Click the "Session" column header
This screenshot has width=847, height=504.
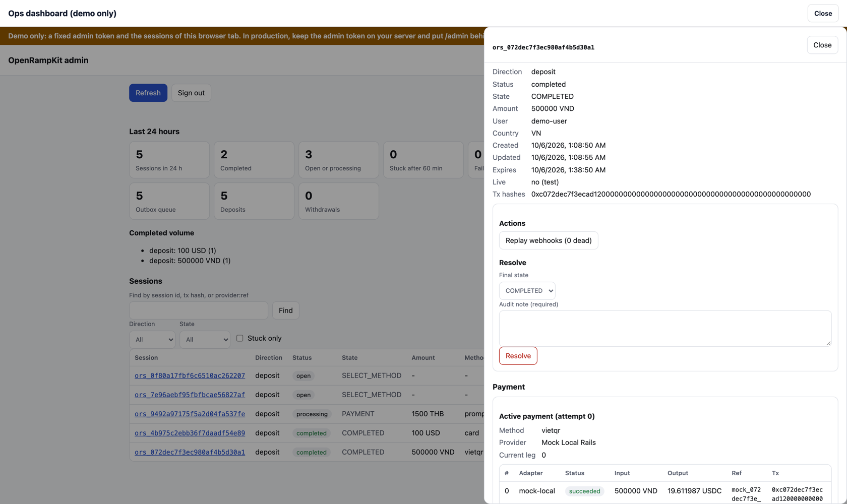point(146,358)
